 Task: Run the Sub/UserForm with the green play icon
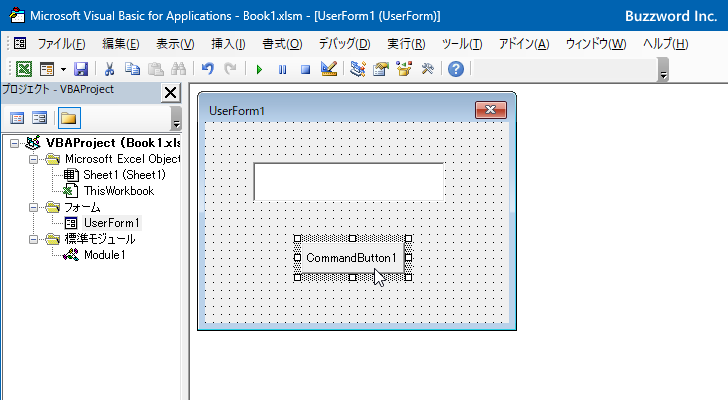pyautogui.click(x=259, y=70)
